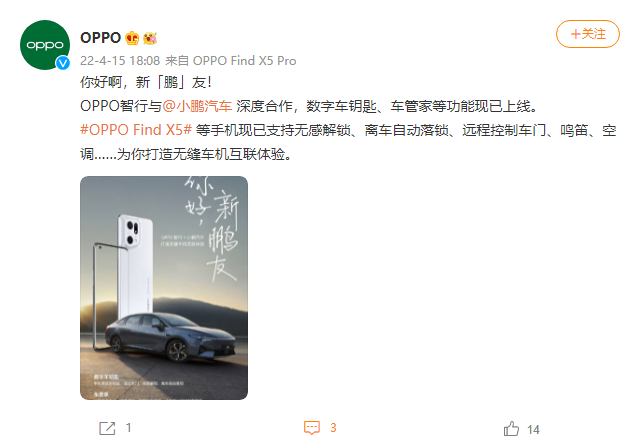Click the greeting line 你好啊，新「鹏」友！
The height and width of the screenshot is (448, 640).
[146, 82]
